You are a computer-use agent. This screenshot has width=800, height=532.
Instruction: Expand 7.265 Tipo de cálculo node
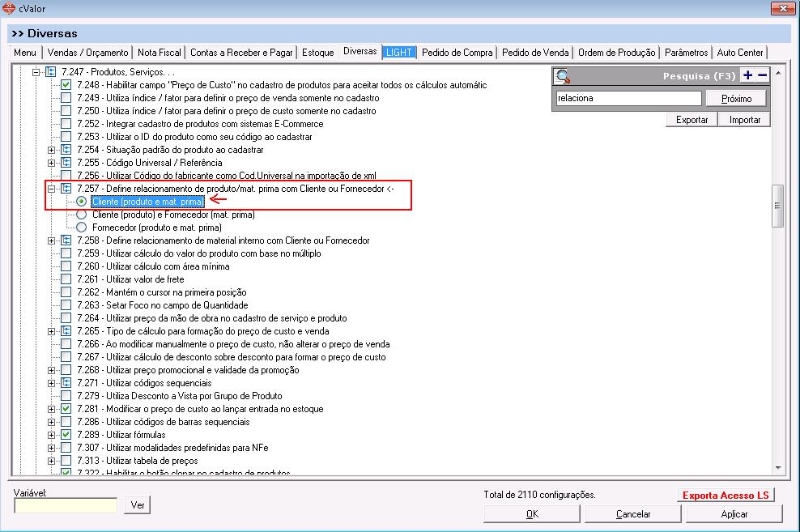[52, 331]
